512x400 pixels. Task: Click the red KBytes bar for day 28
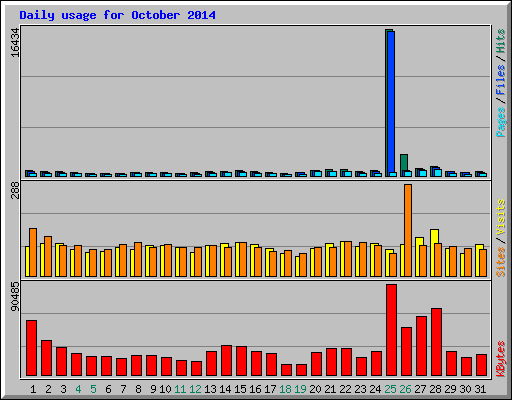click(436, 342)
